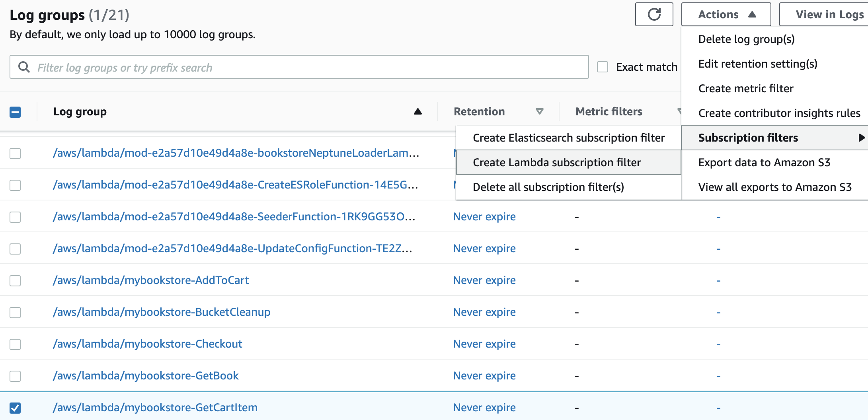
Task: Focus the Filter log groups search field
Action: coord(299,67)
